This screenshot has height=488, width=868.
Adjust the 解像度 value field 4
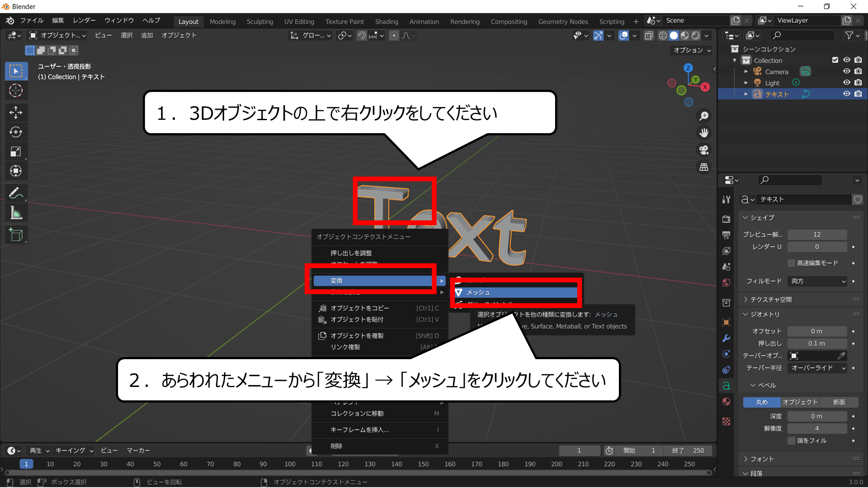click(x=817, y=429)
